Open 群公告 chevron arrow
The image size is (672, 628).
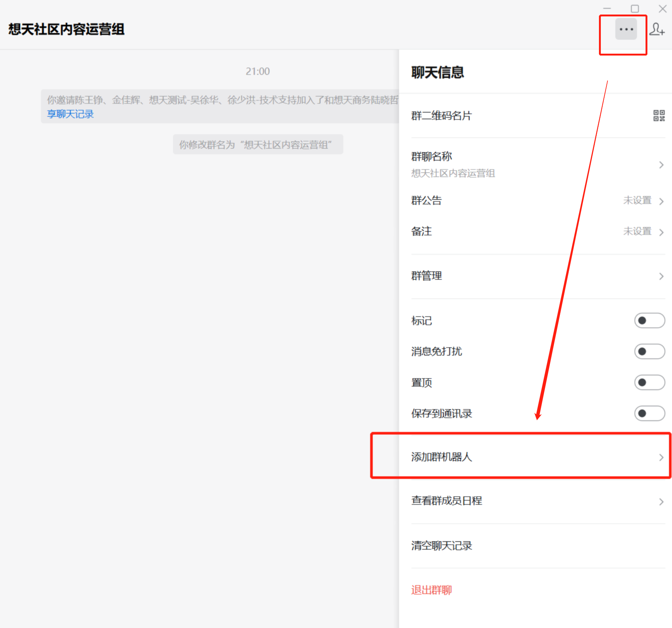(661, 201)
